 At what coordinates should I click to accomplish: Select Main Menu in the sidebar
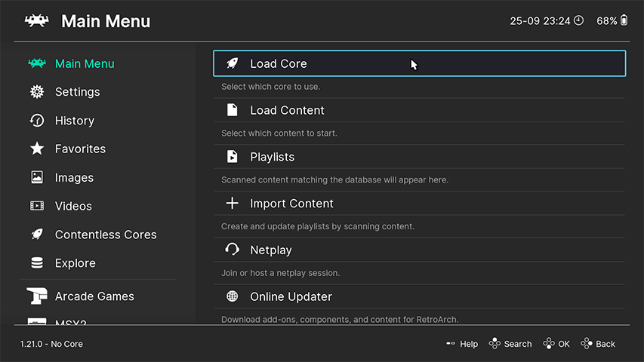coord(85,64)
